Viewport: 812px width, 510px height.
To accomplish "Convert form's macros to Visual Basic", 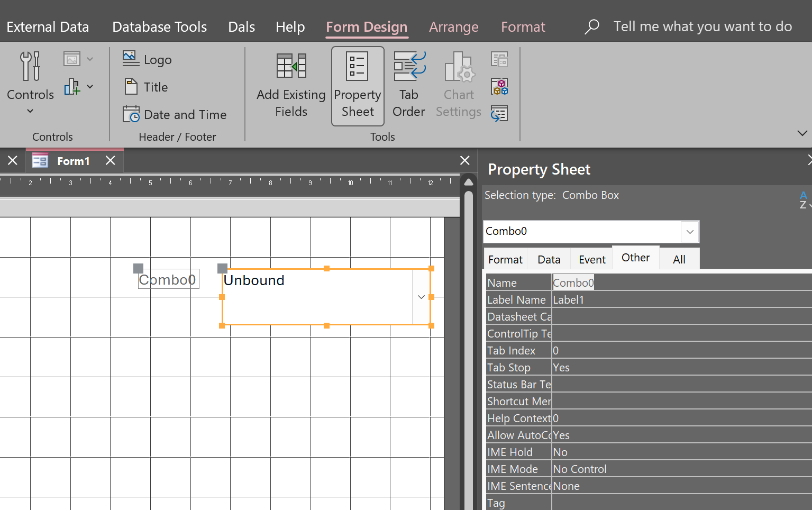I will [x=499, y=114].
